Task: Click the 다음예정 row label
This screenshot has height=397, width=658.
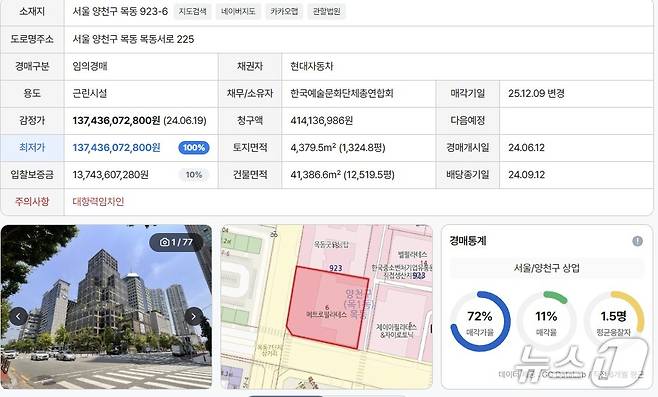Action: coord(467,120)
